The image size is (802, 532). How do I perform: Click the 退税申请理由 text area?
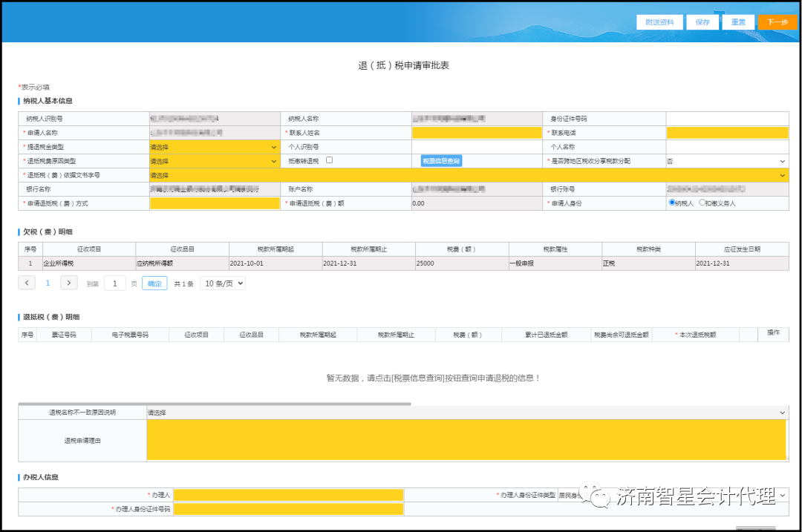point(466,440)
